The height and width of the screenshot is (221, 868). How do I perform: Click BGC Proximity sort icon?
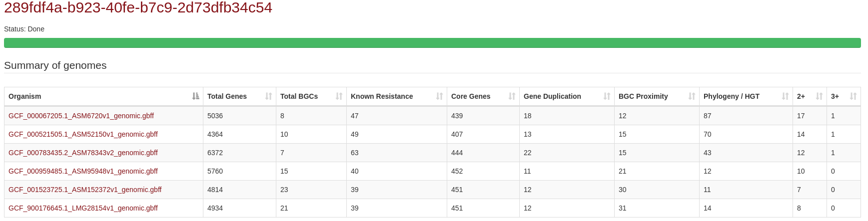692,96
